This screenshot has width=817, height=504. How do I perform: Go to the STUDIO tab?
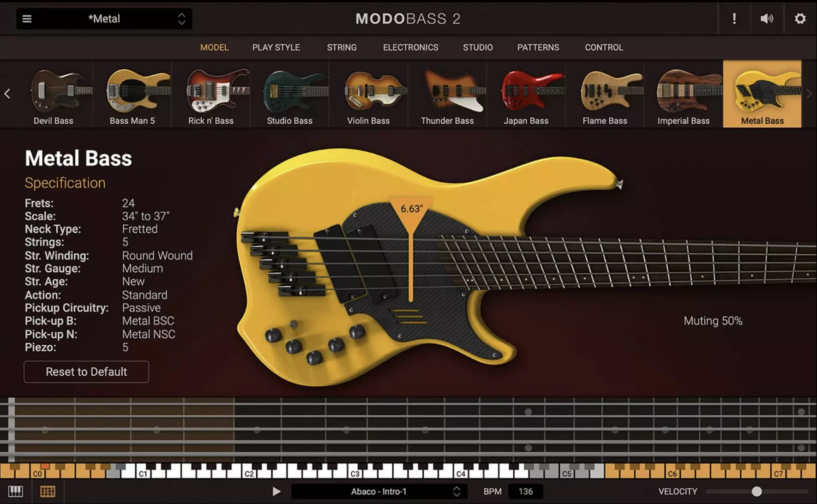pos(478,48)
